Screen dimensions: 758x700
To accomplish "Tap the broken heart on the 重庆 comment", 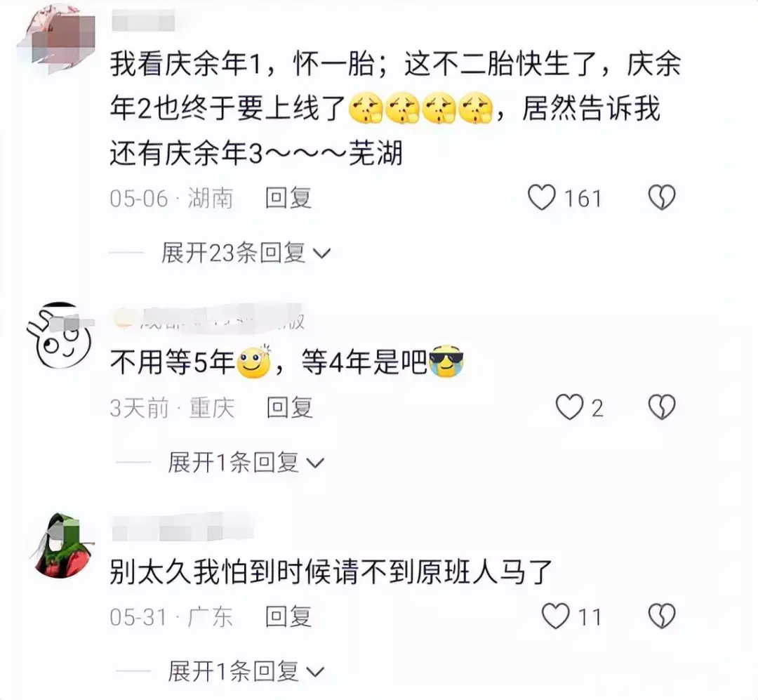I will click(661, 407).
